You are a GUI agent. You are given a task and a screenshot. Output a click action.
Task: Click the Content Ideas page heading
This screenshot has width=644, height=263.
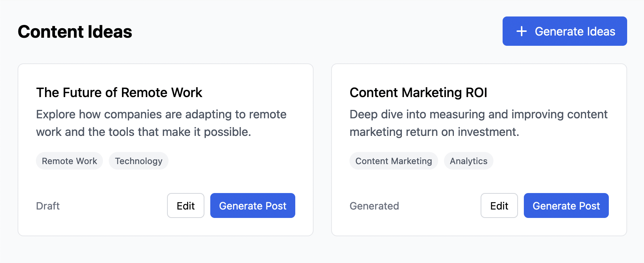[x=75, y=32]
